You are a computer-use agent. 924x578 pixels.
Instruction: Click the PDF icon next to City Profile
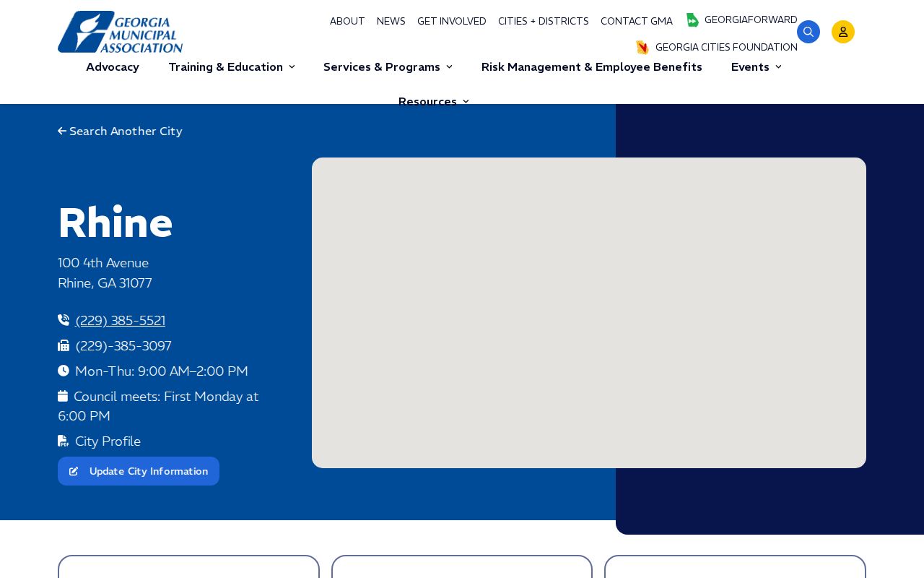[64, 441]
